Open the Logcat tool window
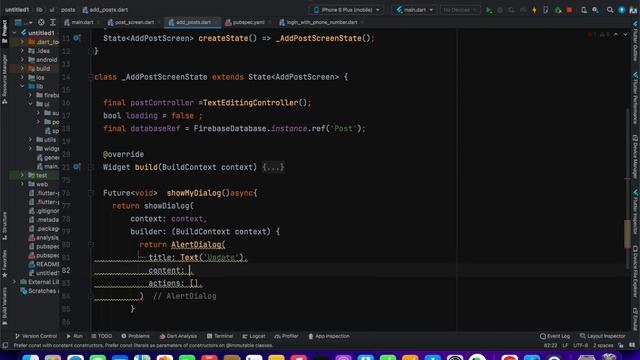This screenshot has height=360, width=640. [254, 336]
